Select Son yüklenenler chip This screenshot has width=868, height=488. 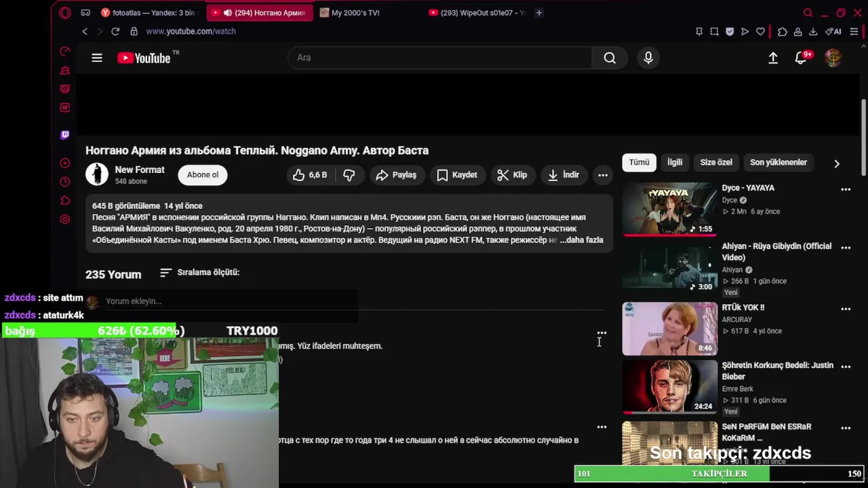click(778, 163)
